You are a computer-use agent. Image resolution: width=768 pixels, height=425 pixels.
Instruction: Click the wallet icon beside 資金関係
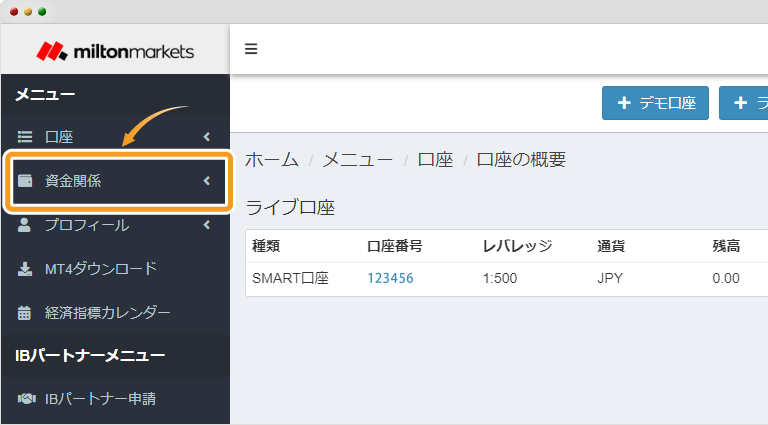(x=25, y=181)
